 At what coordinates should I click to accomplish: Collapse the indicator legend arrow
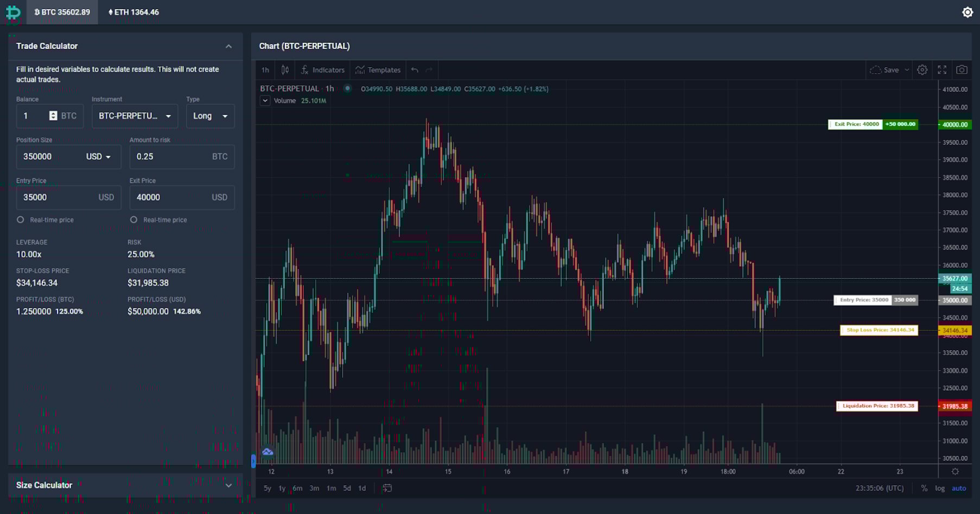pyautogui.click(x=265, y=101)
